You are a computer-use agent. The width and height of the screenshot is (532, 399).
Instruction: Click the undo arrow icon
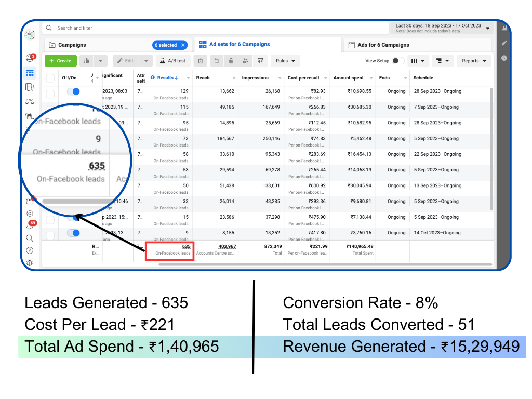click(216, 61)
